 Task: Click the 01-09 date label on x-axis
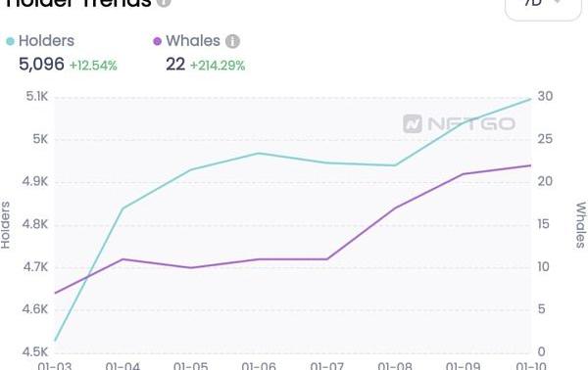pos(464,366)
